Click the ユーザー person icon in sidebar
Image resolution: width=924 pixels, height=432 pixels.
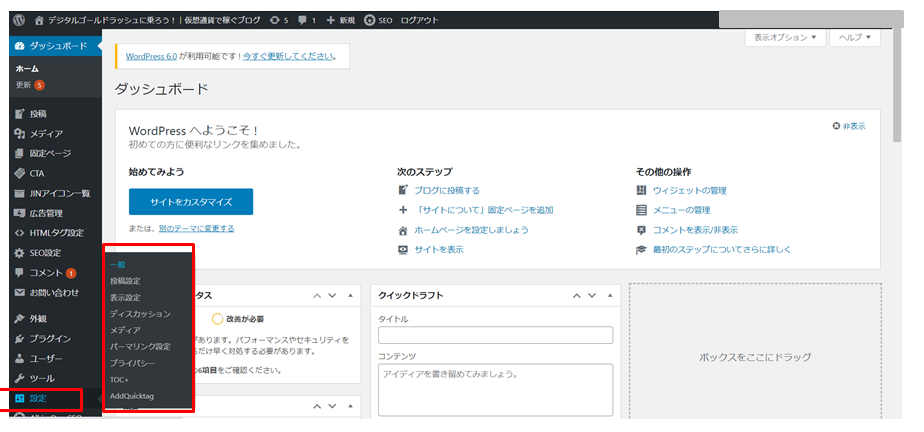[19, 358]
